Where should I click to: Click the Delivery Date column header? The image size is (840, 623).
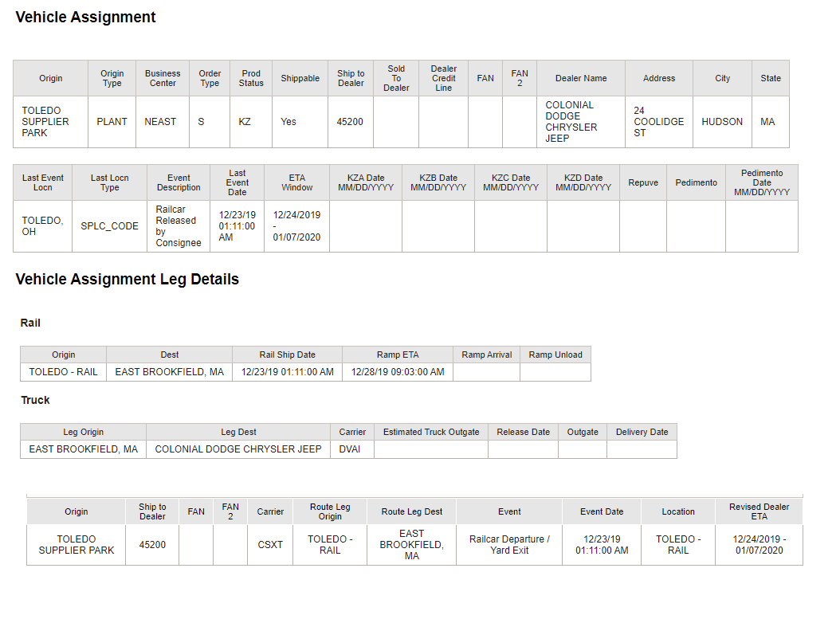click(x=642, y=432)
